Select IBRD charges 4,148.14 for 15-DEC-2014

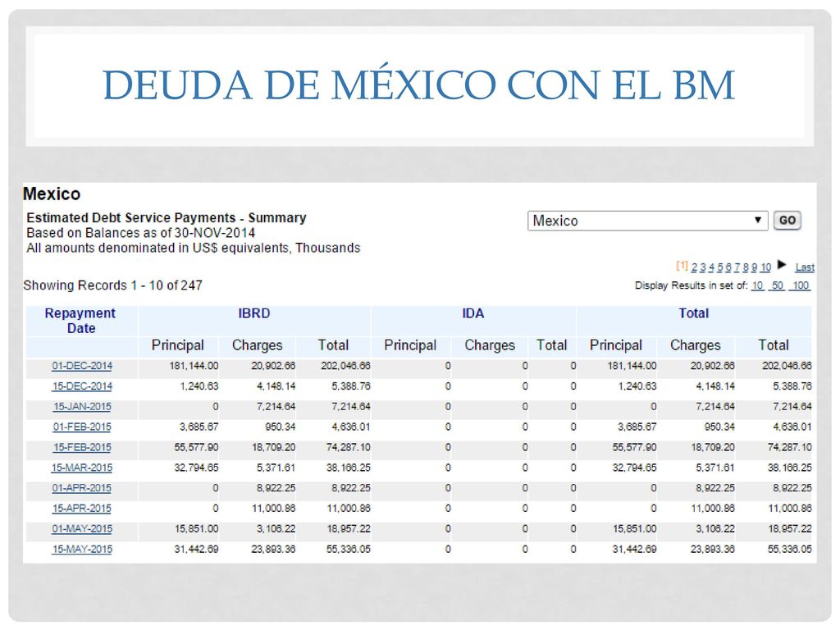coord(276,386)
